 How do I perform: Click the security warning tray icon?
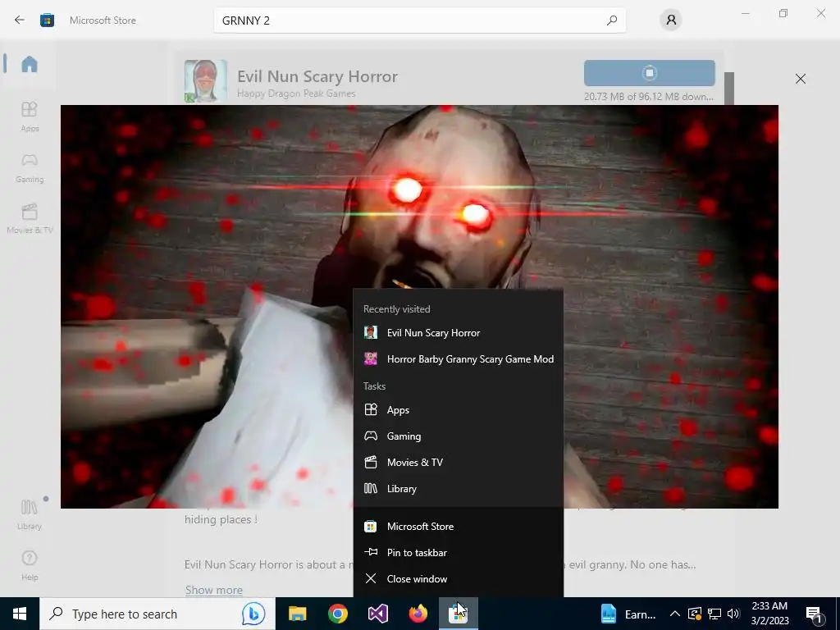695,614
